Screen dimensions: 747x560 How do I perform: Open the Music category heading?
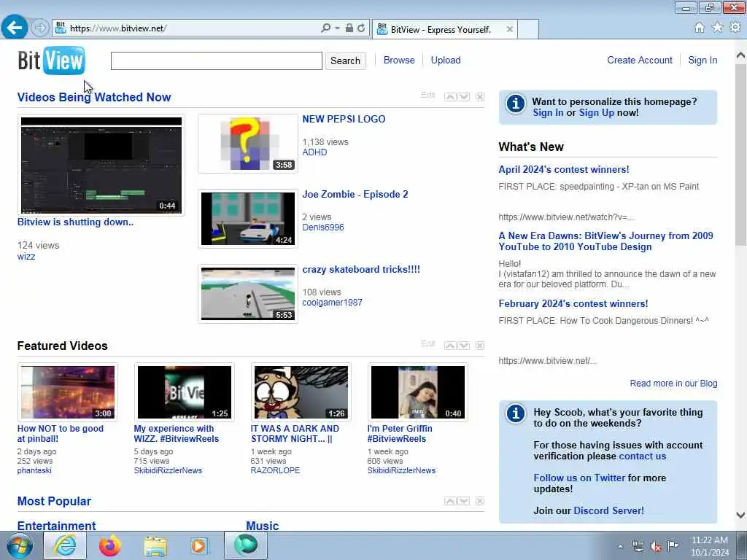click(x=262, y=526)
